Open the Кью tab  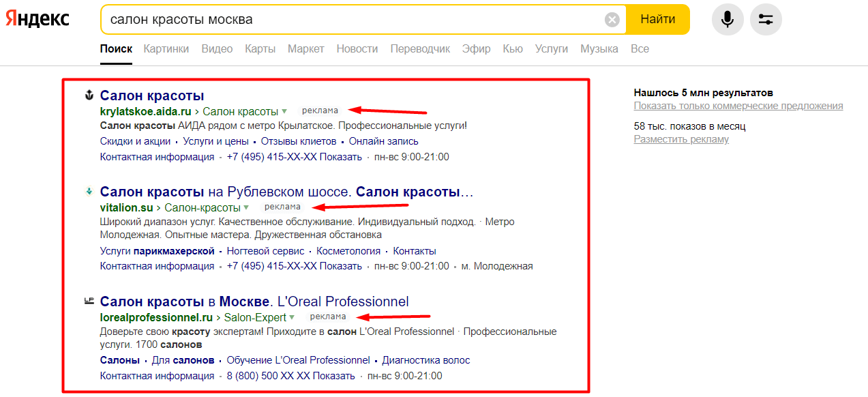click(513, 49)
